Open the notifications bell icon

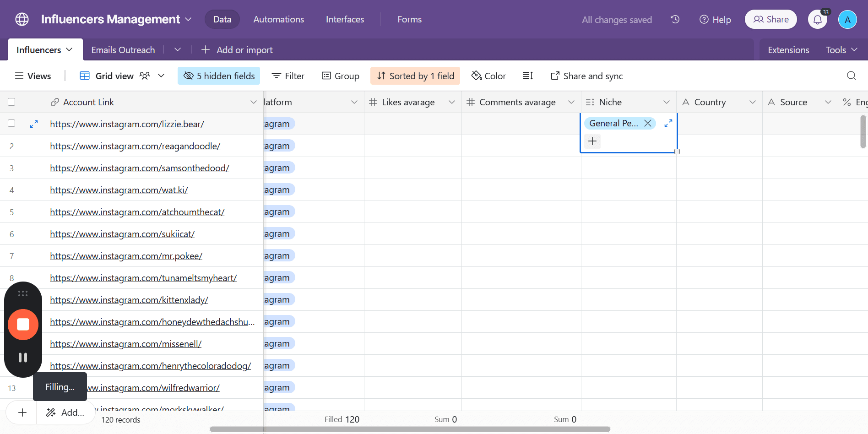[818, 20]
